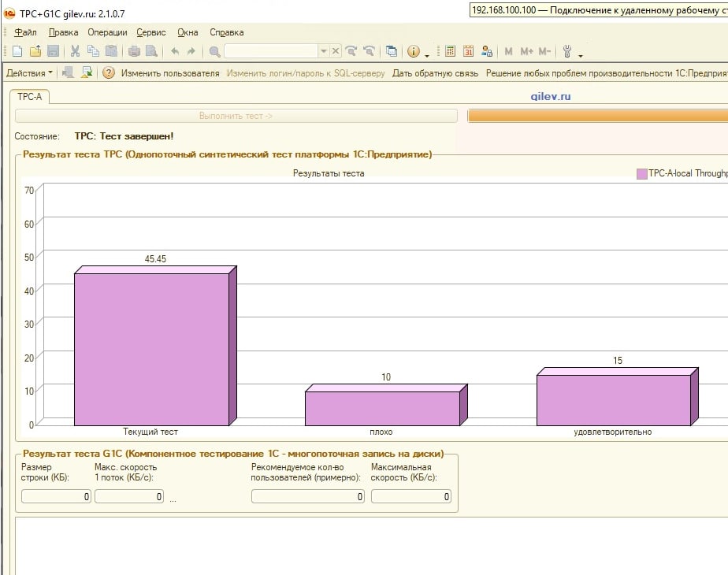Click the Undo arrow icon
This screenshot has height=575, width=728.
click(175, 51)
